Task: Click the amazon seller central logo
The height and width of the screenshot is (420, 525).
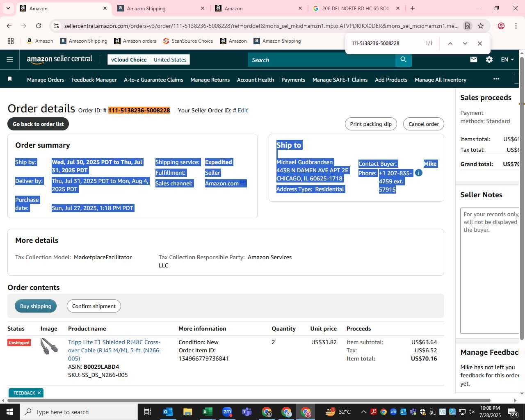Action: (x=59, y=59)
